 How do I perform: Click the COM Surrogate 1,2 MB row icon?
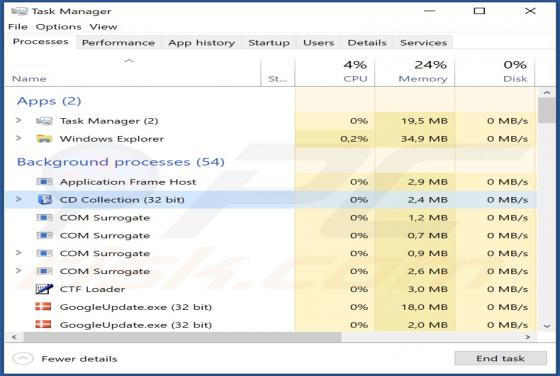[44, 217]
